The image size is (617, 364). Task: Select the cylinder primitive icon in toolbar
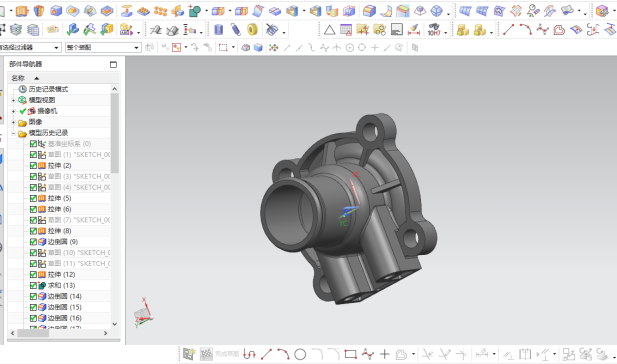[x=218, y=30]
